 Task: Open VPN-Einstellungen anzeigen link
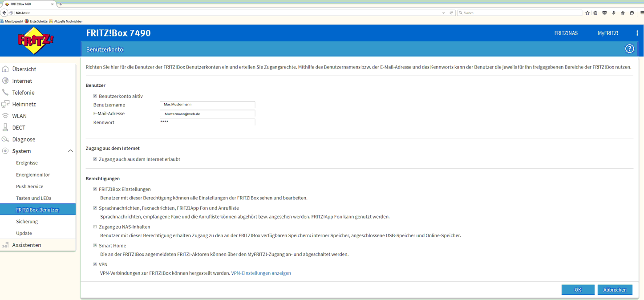click(261, 273)
